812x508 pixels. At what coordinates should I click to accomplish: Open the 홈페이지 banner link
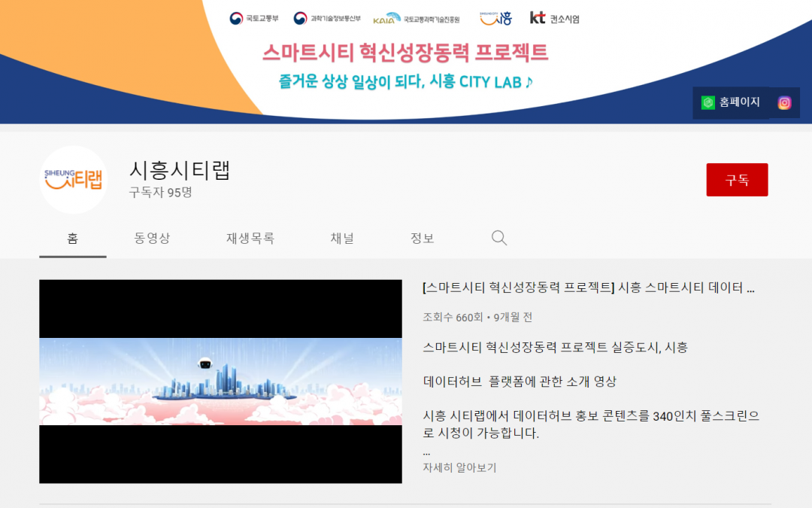tap(731, 102)
